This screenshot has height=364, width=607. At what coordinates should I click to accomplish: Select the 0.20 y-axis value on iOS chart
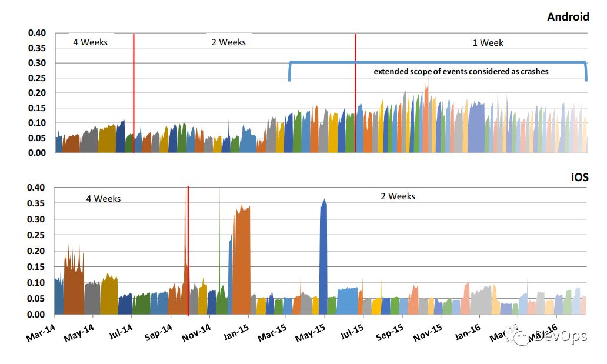coord(36,251)
